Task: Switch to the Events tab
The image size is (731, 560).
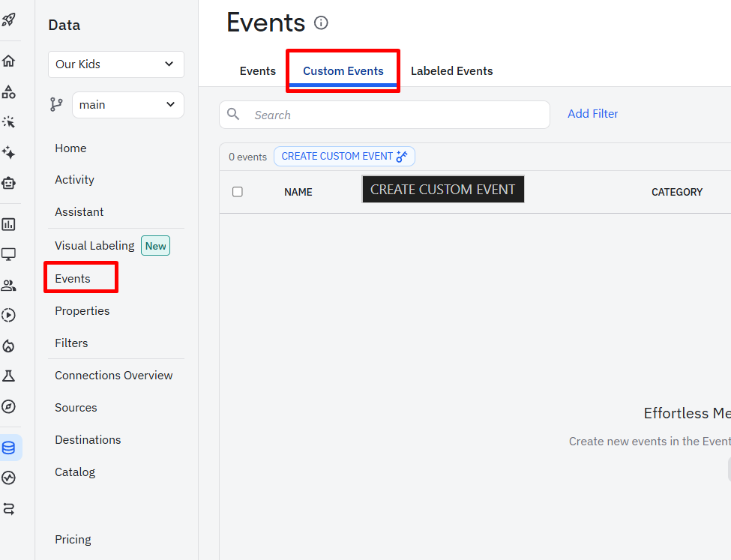Action: [x=258, y=71]
